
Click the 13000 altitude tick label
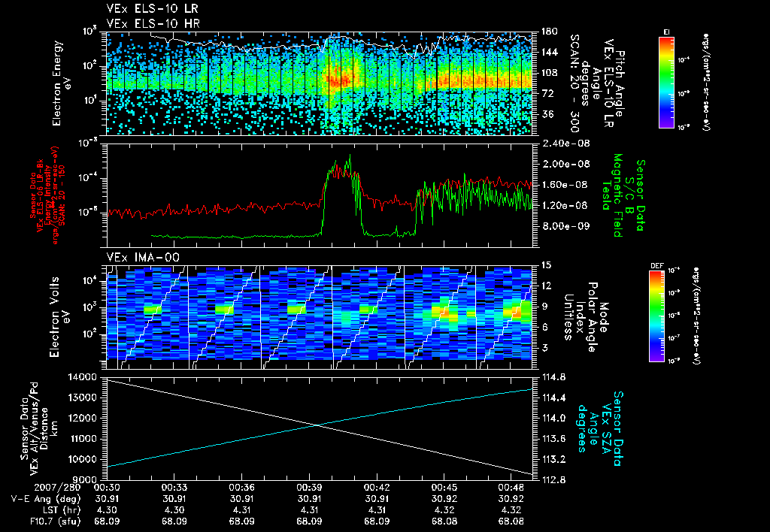tap(81, 397)
